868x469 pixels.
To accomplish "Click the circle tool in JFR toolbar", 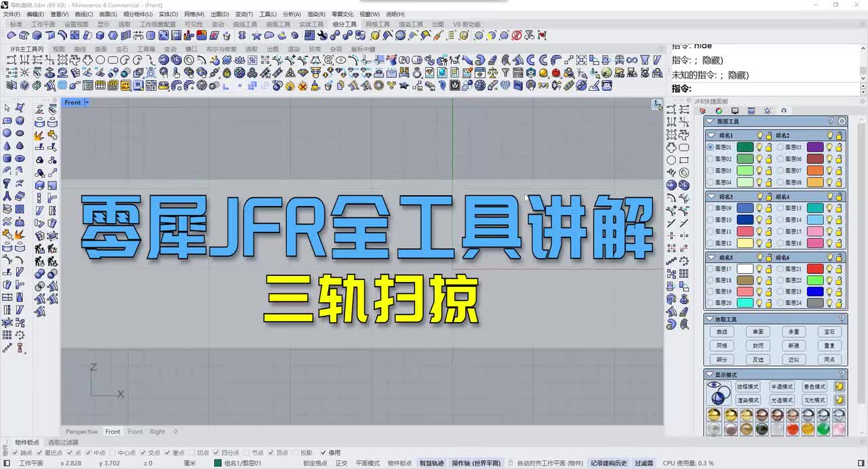I will coord(100,60).
